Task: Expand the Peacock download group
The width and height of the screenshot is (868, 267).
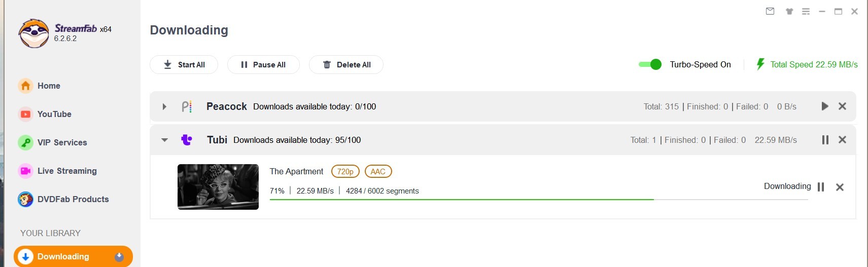Action: point(164,107)
